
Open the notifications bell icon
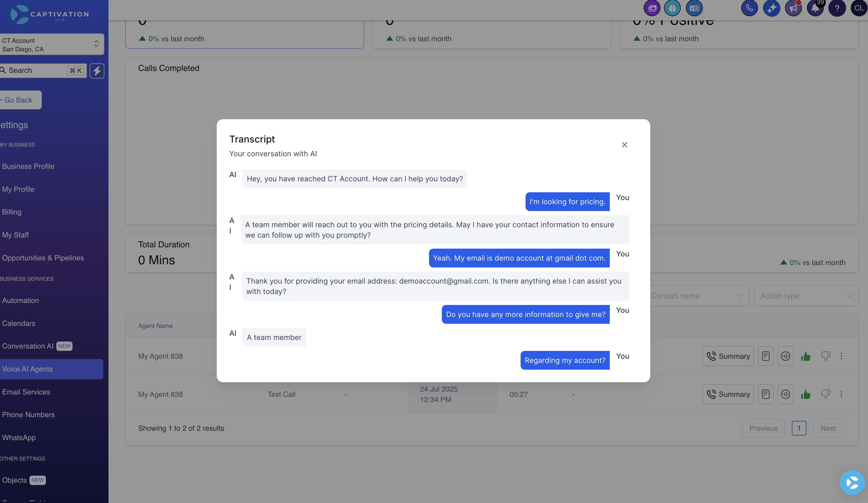[815, 8]
